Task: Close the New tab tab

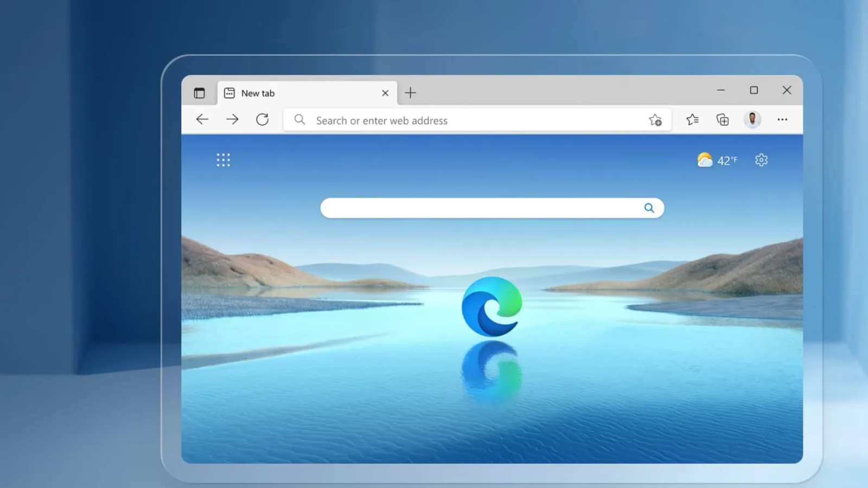Action: tap(385, 93)
